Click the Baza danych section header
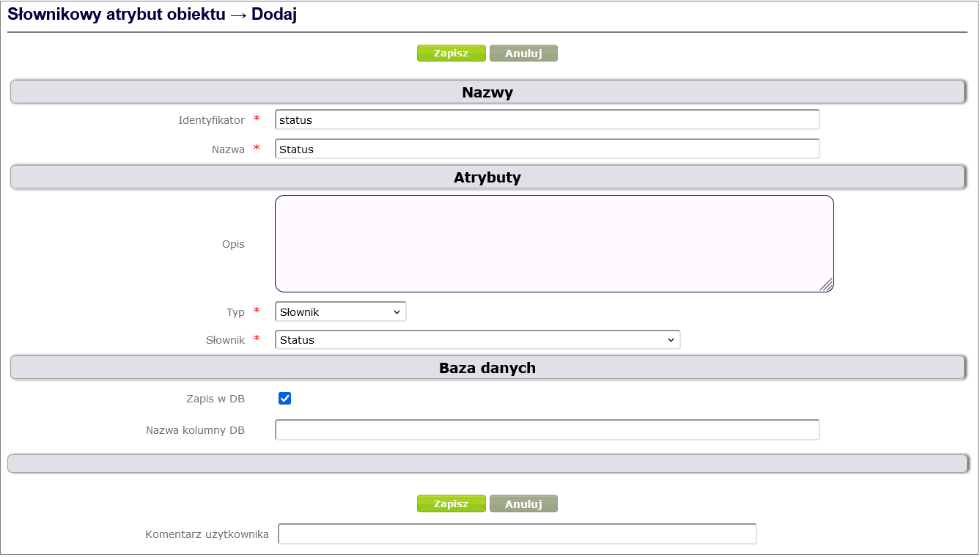Image resolution: width=980 pixels, height=557 pixels. [x=487, y=368]
